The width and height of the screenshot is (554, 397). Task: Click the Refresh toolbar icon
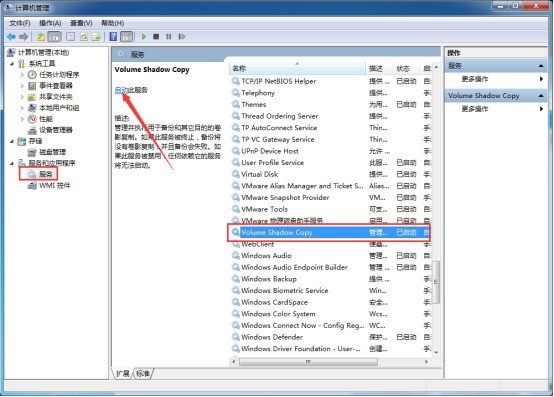(84, 36)
